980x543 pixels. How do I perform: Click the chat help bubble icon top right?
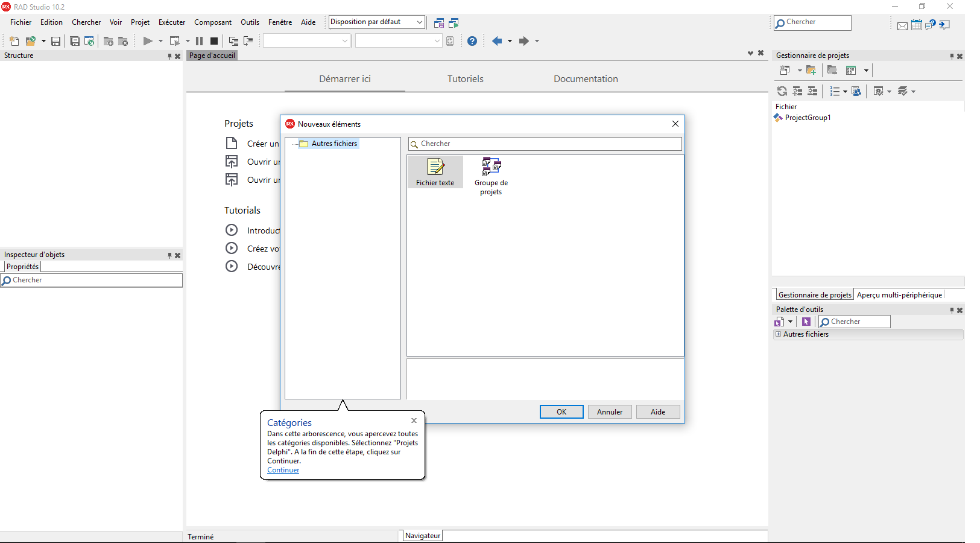click(x=931, y=25)
